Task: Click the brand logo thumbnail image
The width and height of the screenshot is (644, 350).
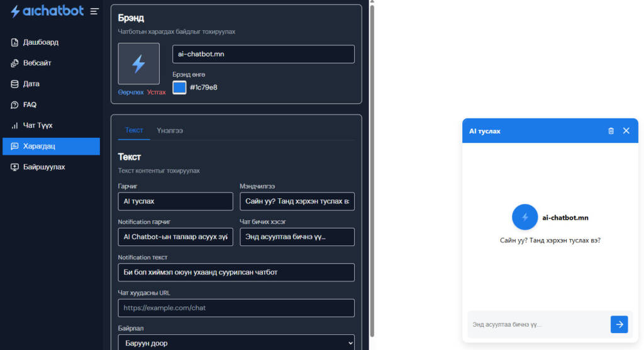Action: [138, 64]
